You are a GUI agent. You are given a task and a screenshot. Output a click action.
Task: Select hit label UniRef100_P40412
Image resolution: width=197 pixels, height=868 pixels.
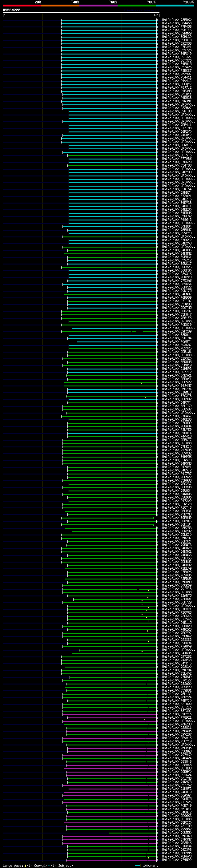pos(177,81)
